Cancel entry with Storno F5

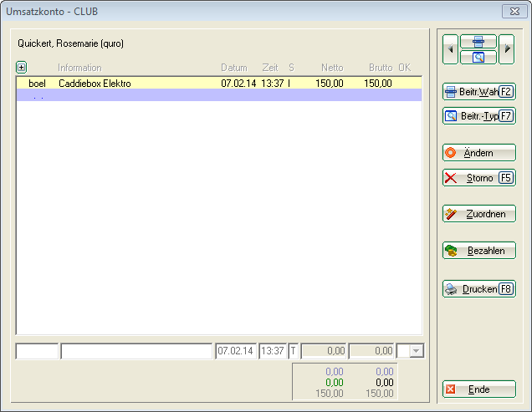(x=479, y=178)
